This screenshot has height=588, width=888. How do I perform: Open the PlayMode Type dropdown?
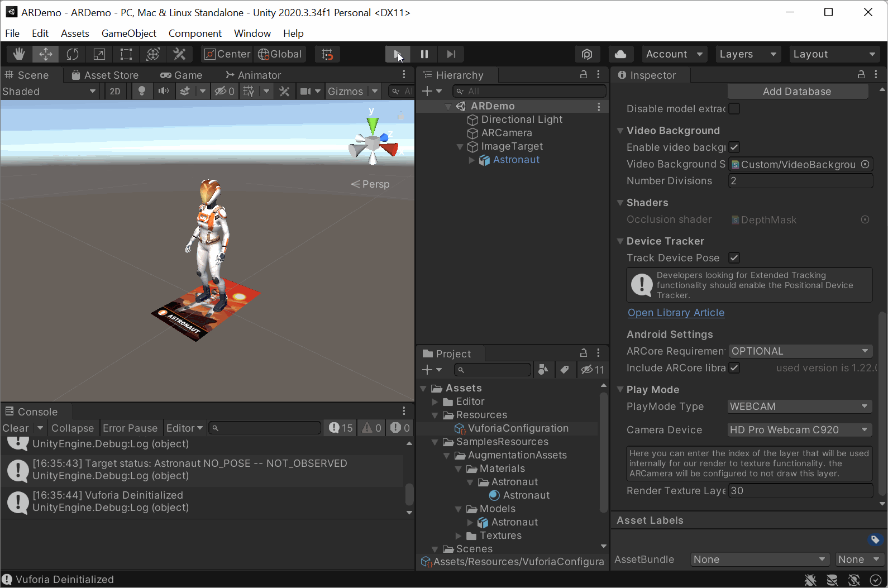(799, 407)
